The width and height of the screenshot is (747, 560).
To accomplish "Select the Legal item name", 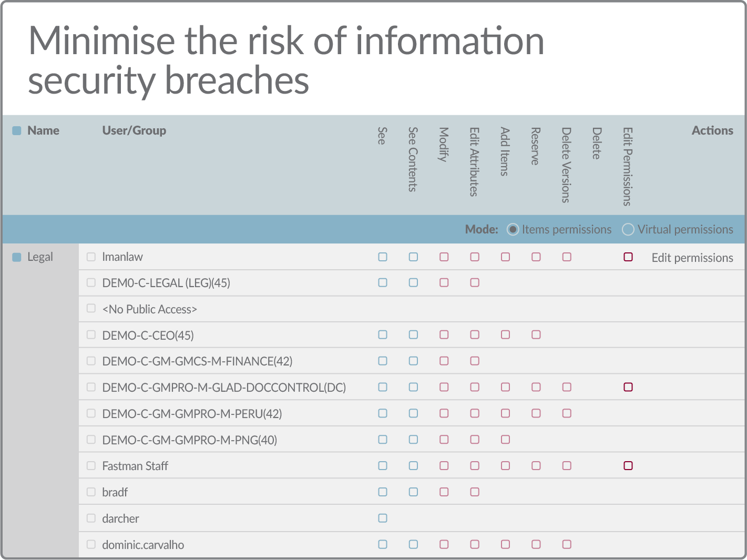I will point(40,257).
